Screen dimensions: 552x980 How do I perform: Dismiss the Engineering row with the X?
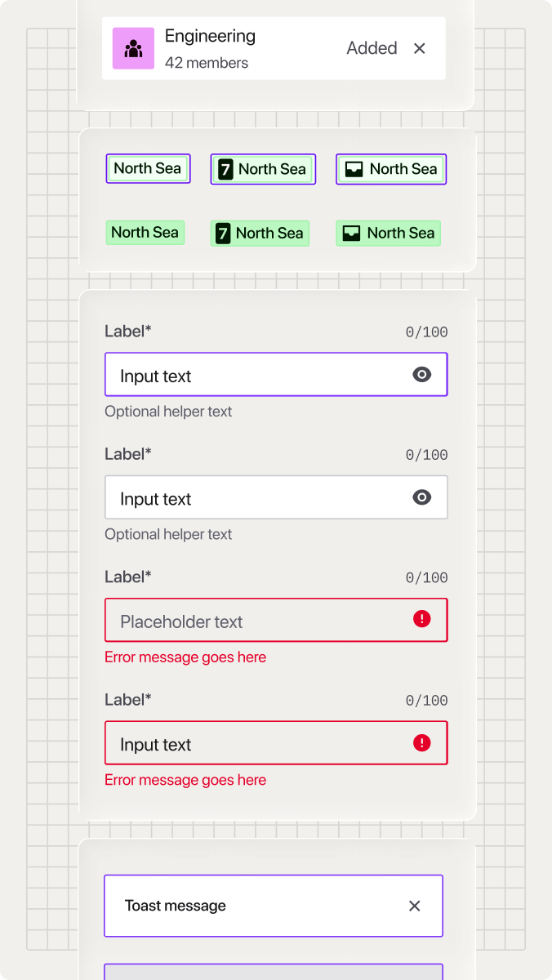click(x=420, y=48)
